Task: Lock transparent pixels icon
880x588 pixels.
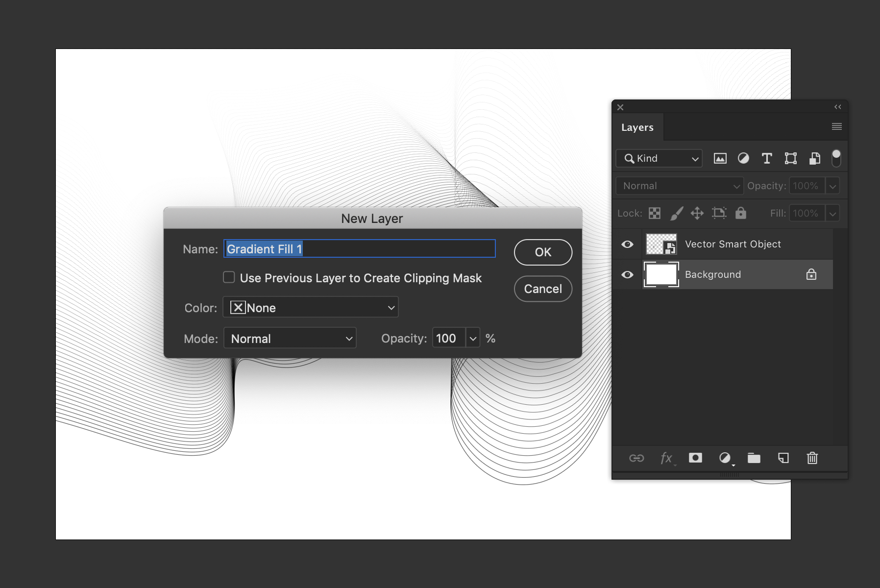Action: click(655, 213)
